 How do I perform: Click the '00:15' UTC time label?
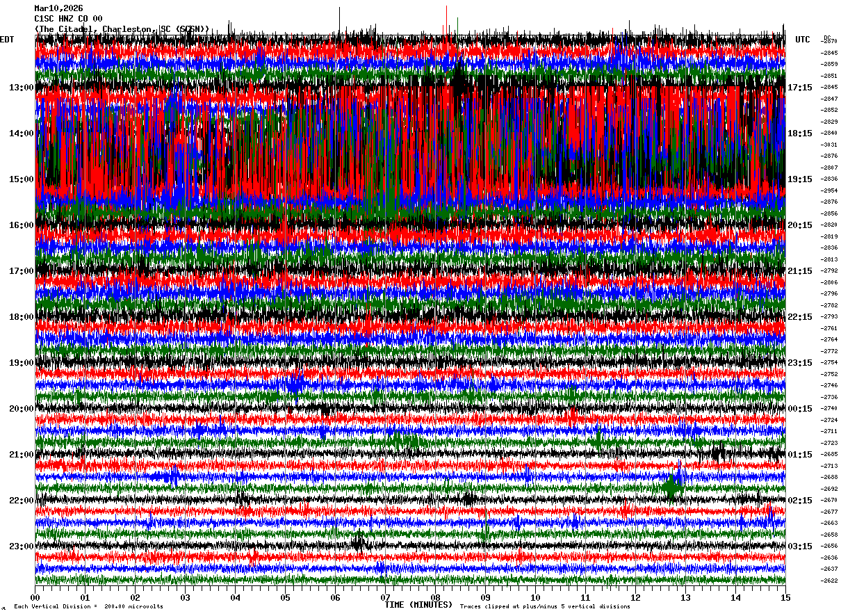[x=799, y=409]
